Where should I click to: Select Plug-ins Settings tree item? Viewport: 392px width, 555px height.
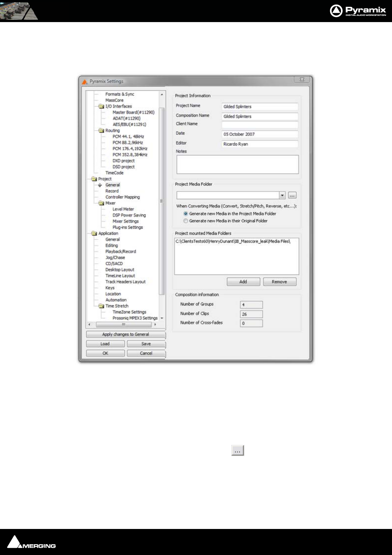(x=128, y=227)
